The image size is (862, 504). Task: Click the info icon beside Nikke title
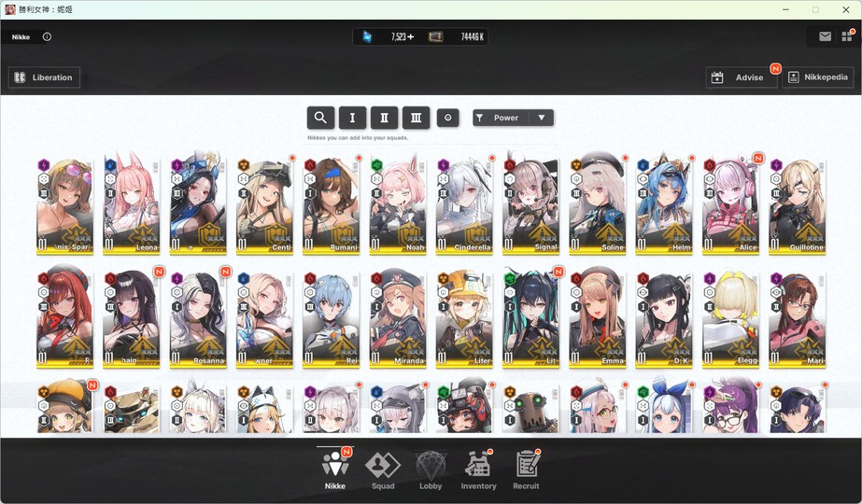(x=48, y=36)
